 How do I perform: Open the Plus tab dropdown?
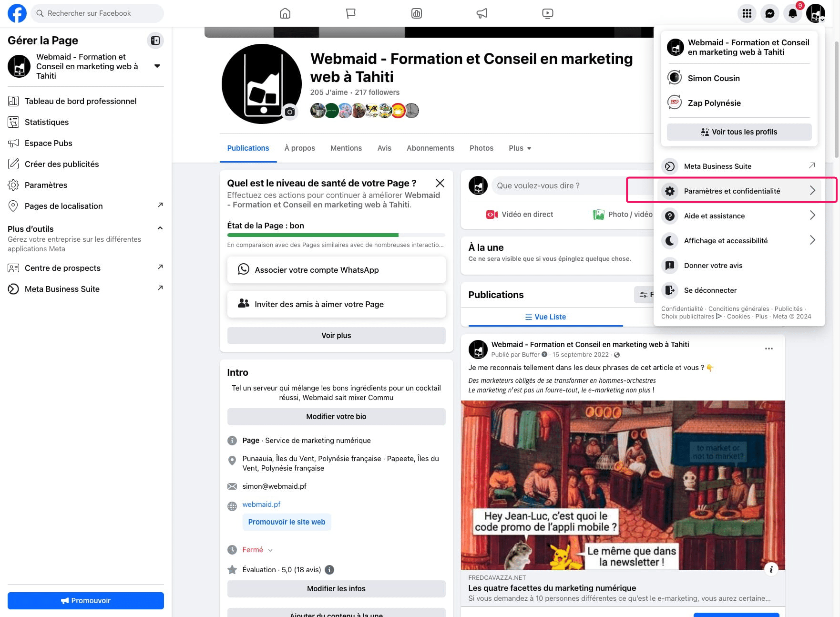click(x=520, y=148)
